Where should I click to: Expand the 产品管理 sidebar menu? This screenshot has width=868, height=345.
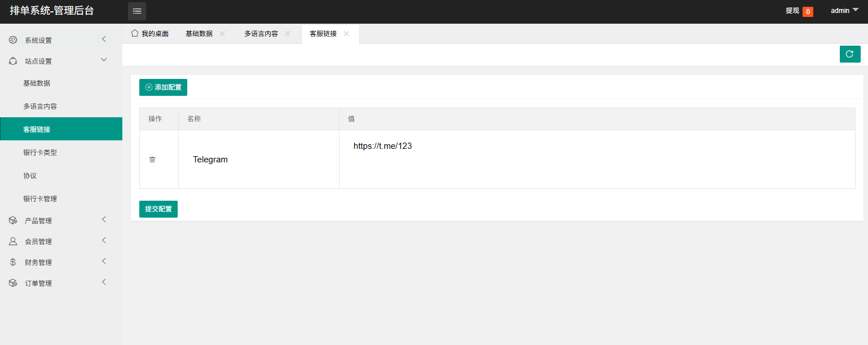pos(61,220)
